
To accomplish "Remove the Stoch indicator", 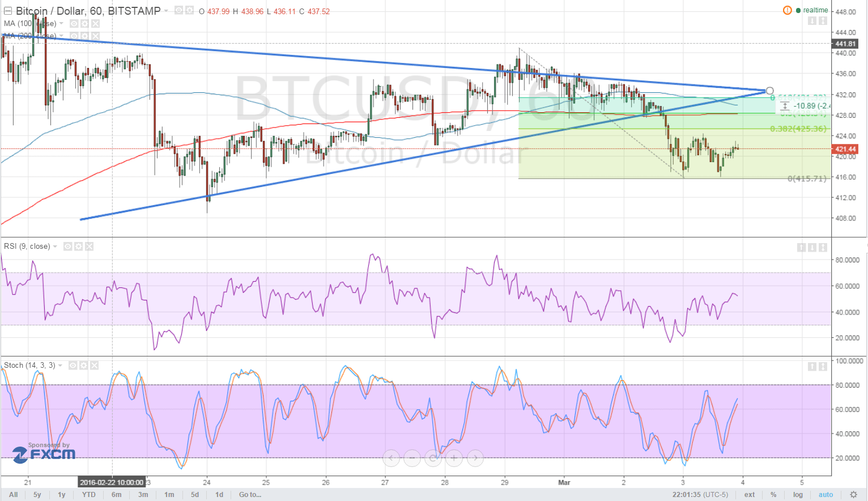I will pos(95,366).
